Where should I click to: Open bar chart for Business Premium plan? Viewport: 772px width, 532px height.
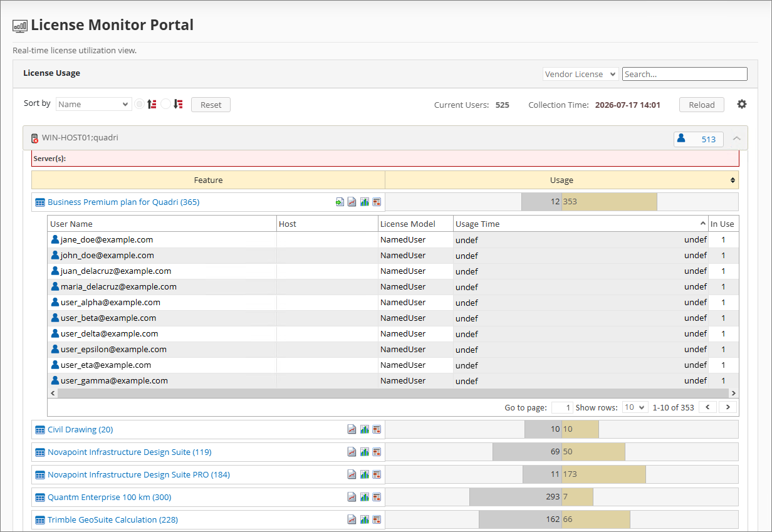click(x=364, y=202)
